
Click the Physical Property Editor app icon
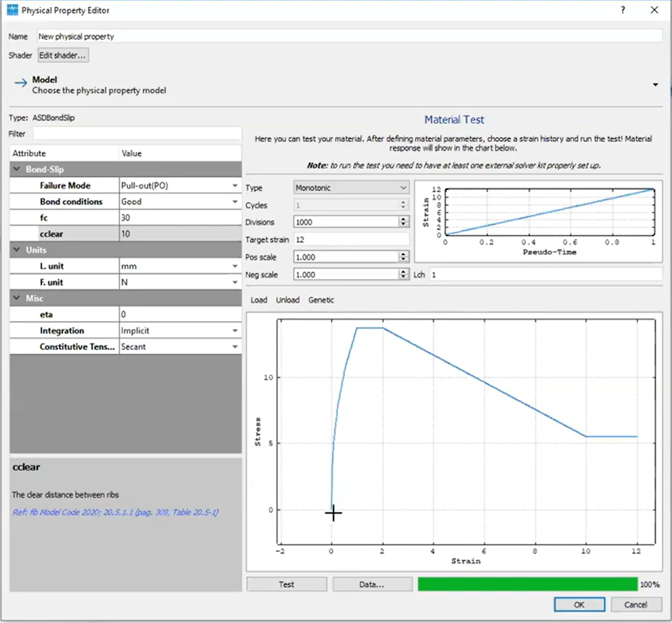pyautogui.click(x=11, y=10)
